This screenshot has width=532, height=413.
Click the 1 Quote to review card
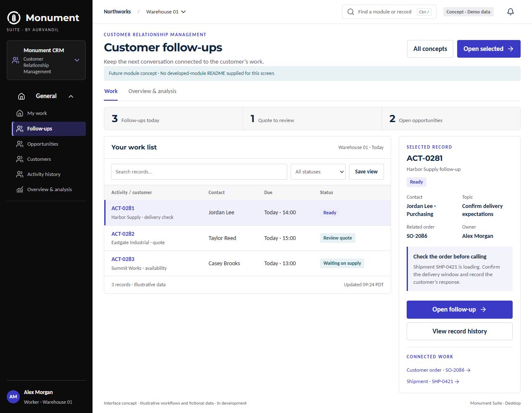click(312, 119)
